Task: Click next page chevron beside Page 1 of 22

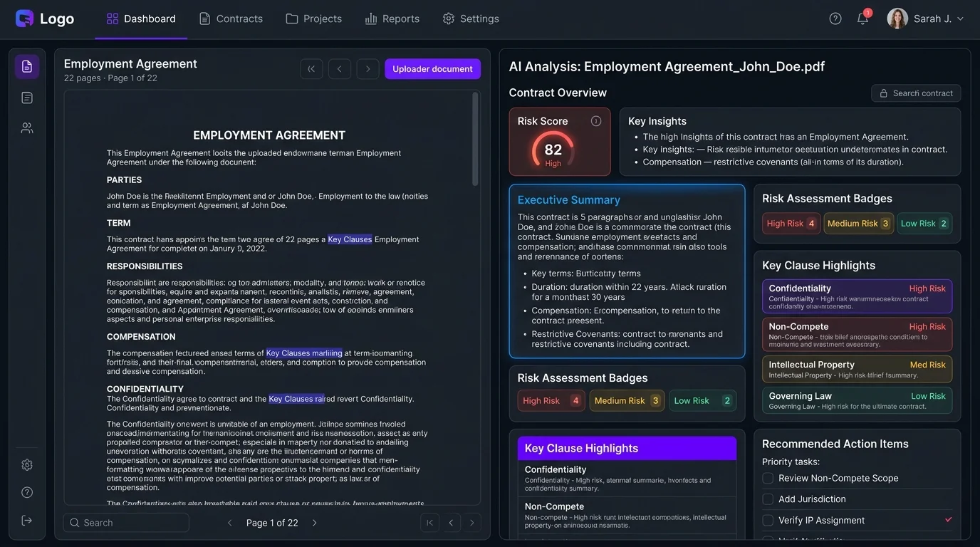Action: [314, 523]
